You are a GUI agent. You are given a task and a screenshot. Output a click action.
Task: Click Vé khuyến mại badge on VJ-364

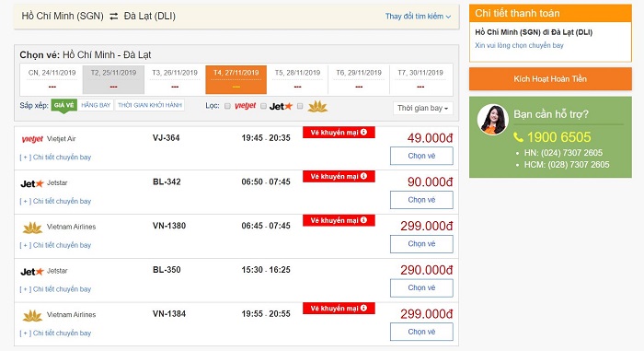click(339, 133)
